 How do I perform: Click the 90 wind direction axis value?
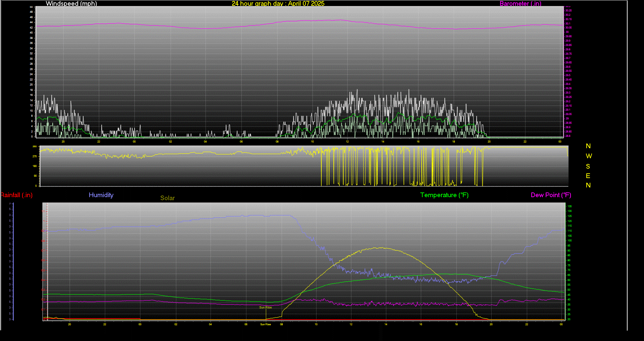coord(35,176)
